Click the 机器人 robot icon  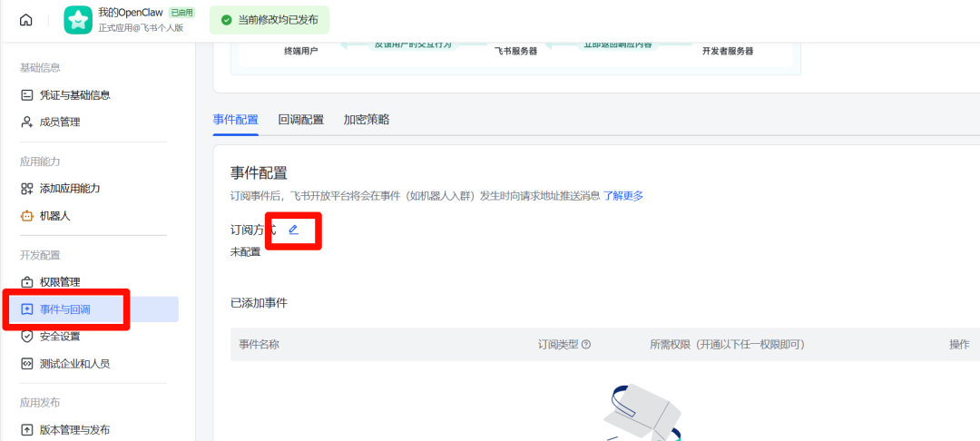27,216
